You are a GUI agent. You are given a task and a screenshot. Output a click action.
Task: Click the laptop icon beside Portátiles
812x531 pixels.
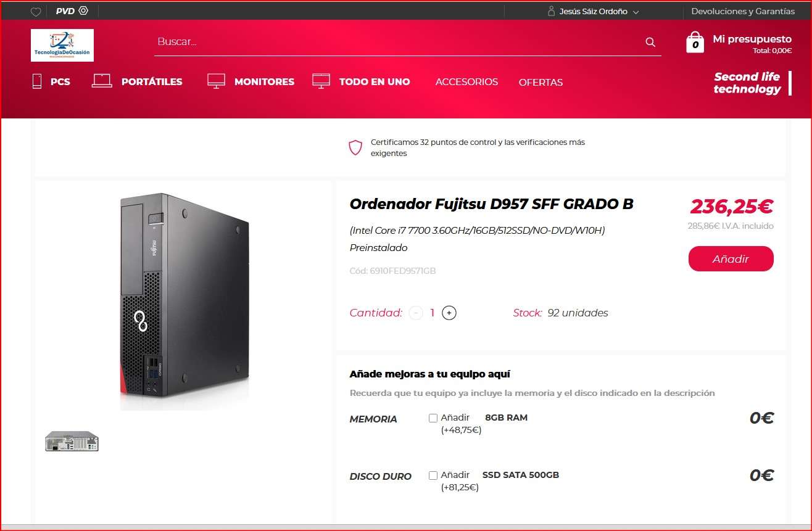click(x=102, y=81)
